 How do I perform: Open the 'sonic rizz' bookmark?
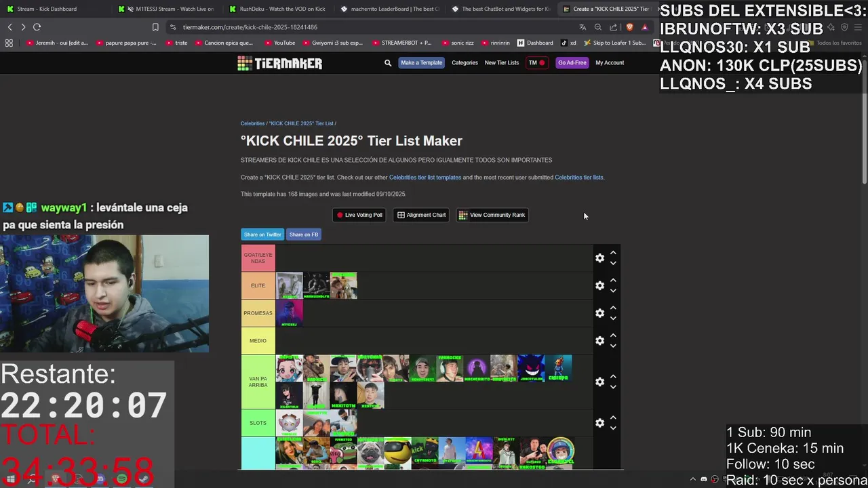(x=458, y=43)
